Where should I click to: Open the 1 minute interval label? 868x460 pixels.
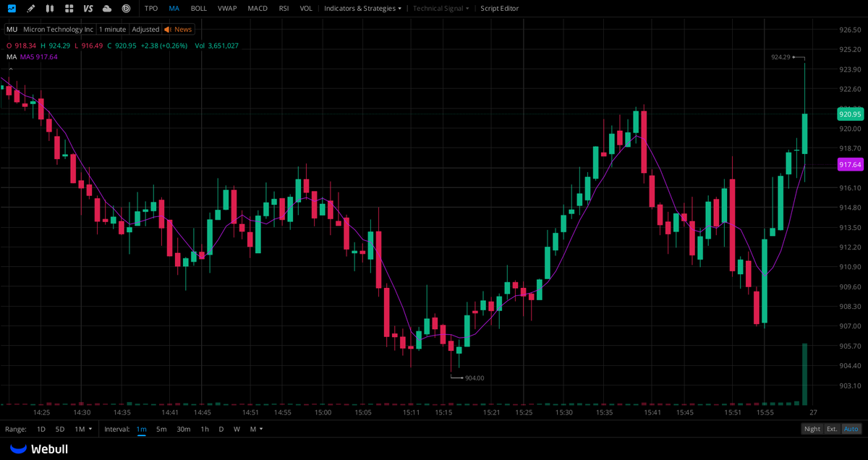click(112, 29)
